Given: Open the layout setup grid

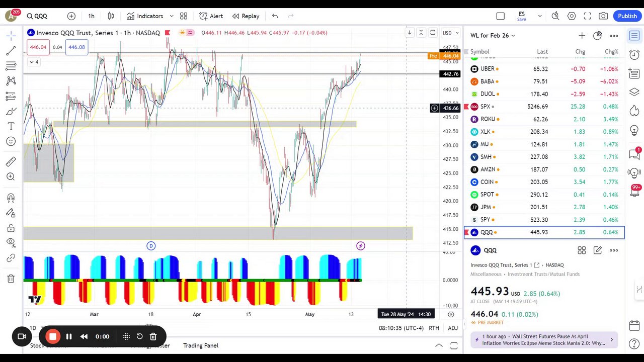Looking at the screenshot, I should (x=184, y=16).
